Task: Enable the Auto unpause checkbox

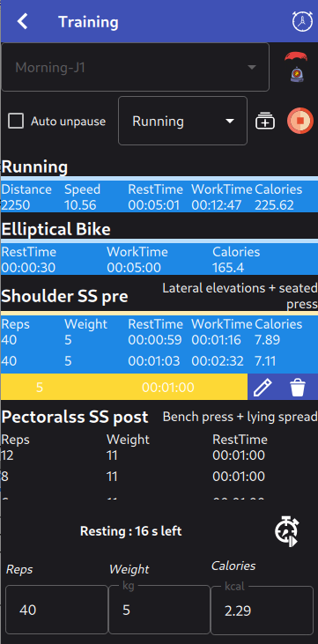Action: pyautogui.click(x=16, y=122)
